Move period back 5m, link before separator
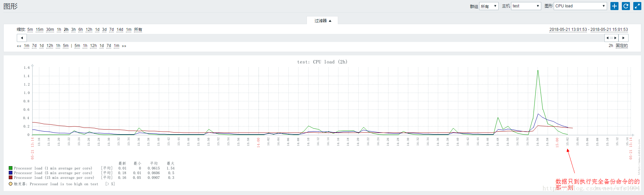Screen dimensions: 644x195 (x=66, y=46)
